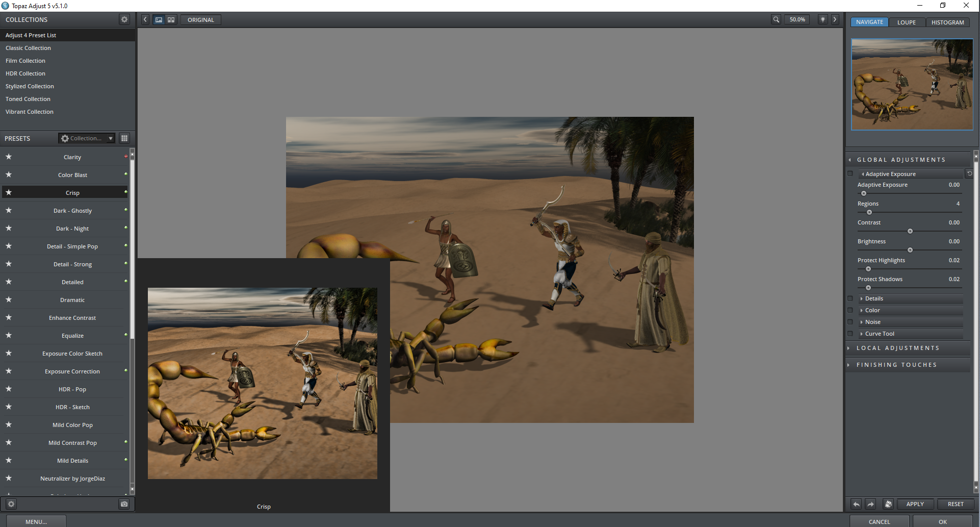Favorite the Mild Details preset star
This screenshot has width=980, height=527.
[9, 461]
